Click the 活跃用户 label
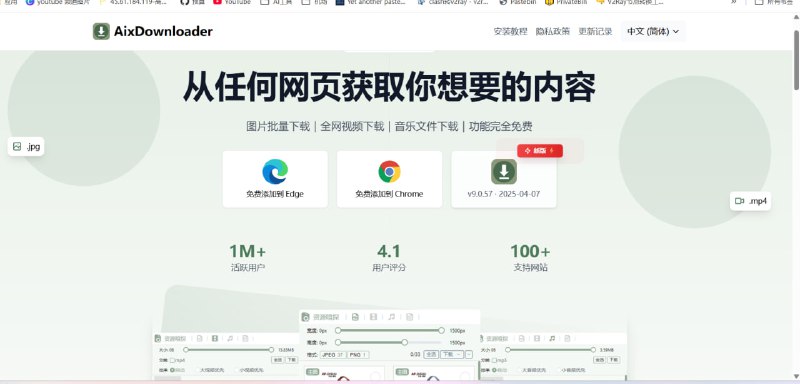 248,267
